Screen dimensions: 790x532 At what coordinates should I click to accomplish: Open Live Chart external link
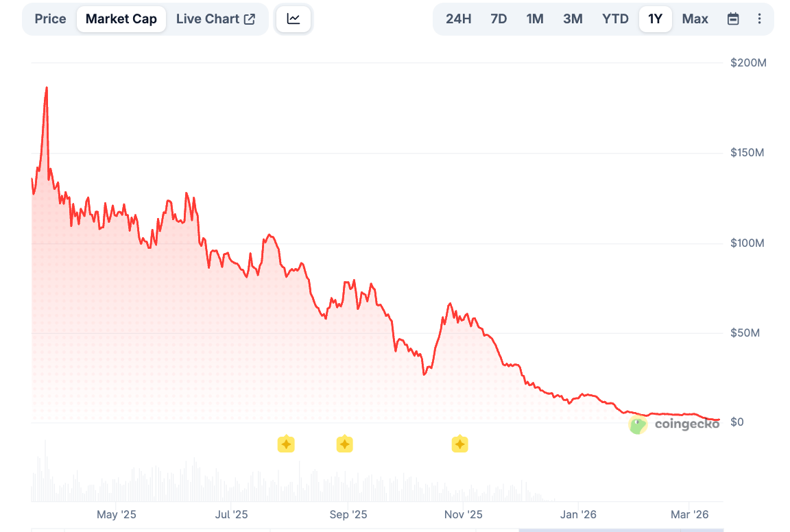click(215, 19)
